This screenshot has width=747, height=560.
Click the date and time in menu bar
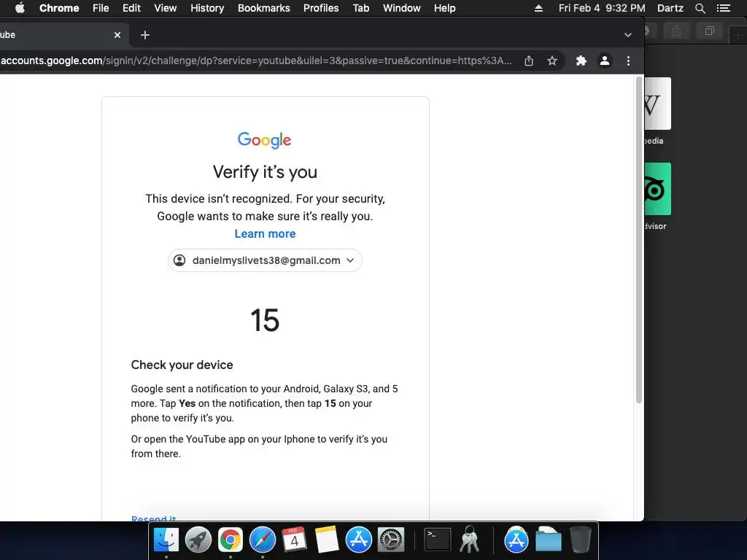pyautogui.click(x=602, y=8)
